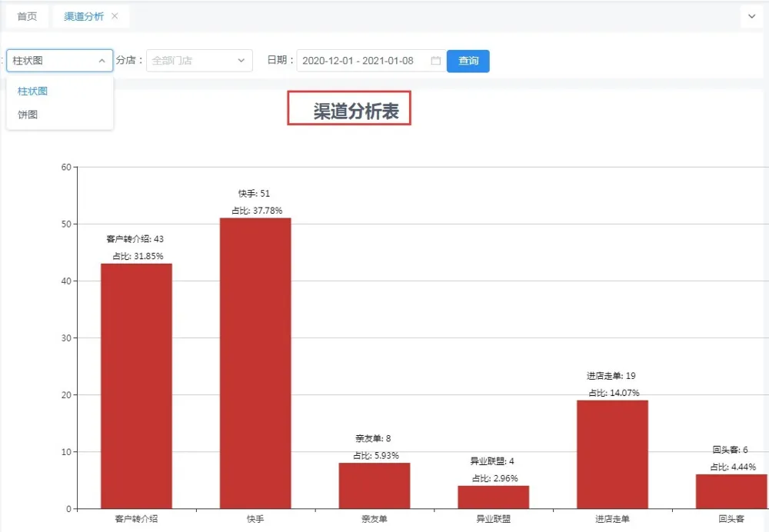Image resolution: width=769 pixels, height=532 pixels.
Task: Select the 进店走单 bar
Action: click(x=612, y=454)
